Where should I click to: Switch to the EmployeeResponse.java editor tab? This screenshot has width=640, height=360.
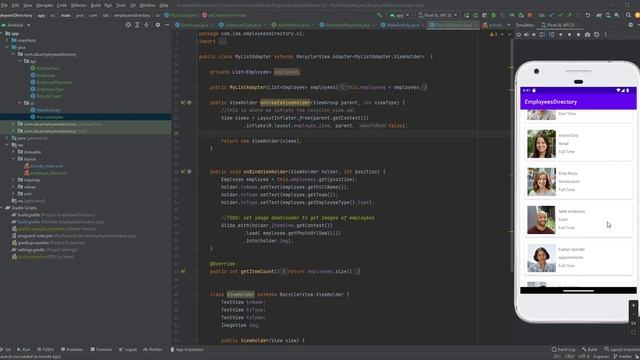(348, 25)
